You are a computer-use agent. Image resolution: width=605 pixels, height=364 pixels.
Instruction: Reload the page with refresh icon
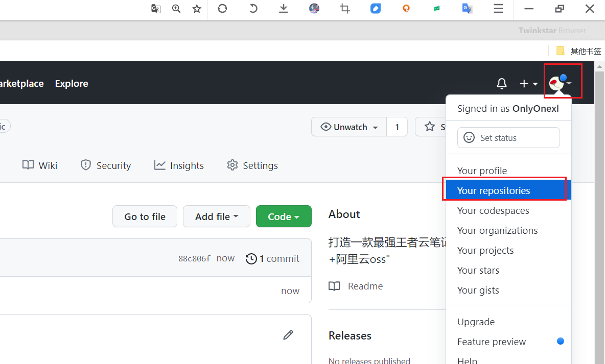point(222,9)
